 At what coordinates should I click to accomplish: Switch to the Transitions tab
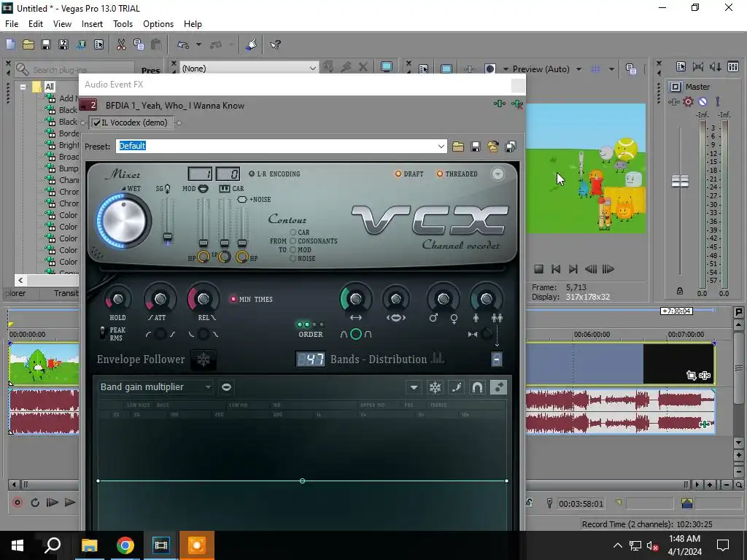66,293
